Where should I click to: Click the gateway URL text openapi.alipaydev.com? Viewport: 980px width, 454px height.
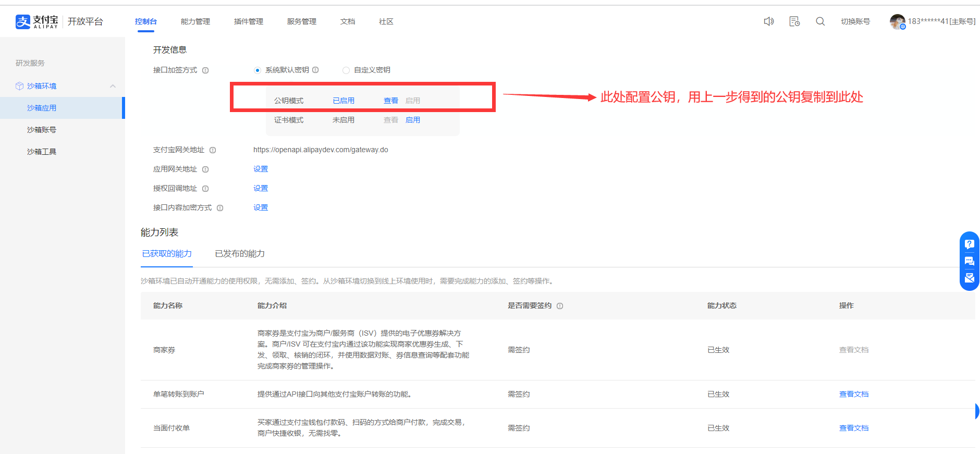pos(321,150)
